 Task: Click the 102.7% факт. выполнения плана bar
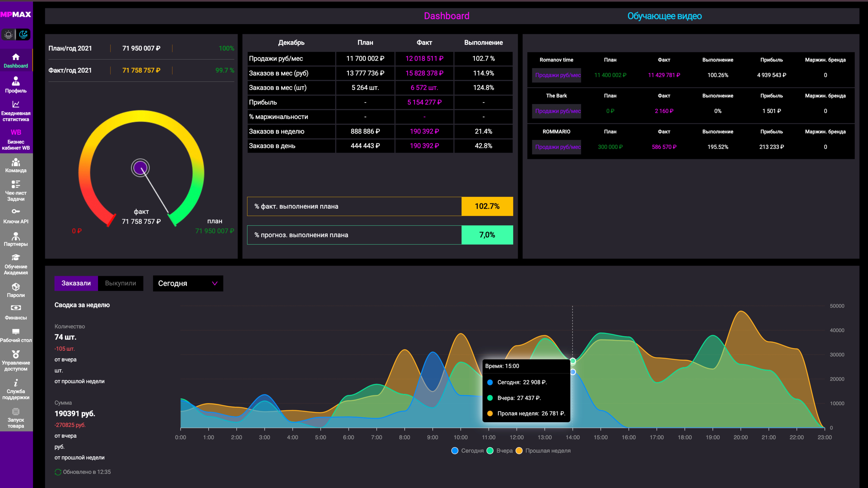380,206
